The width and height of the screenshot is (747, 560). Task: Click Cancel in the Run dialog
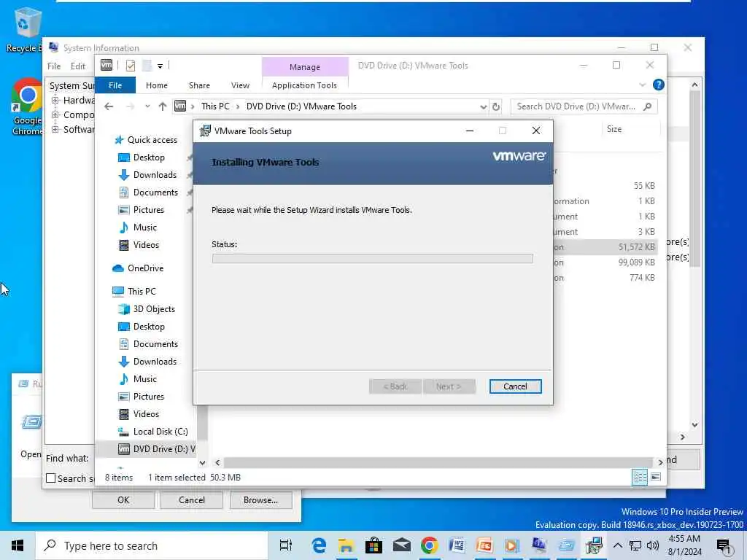coord(192,500)
